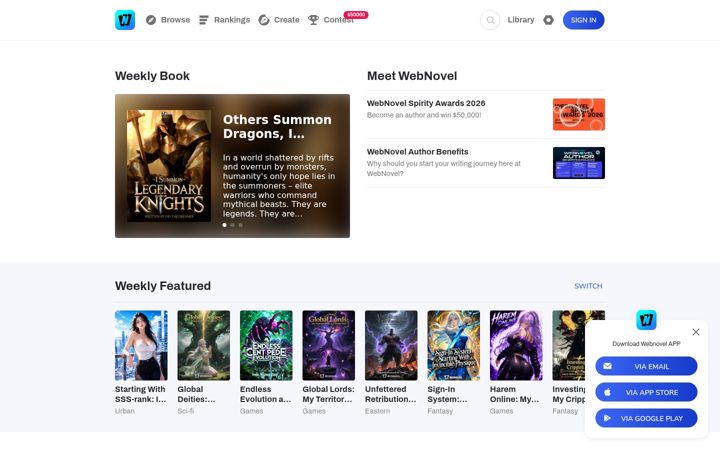Click the Author Benefits dark blue thumbnail

click(579, 163)
